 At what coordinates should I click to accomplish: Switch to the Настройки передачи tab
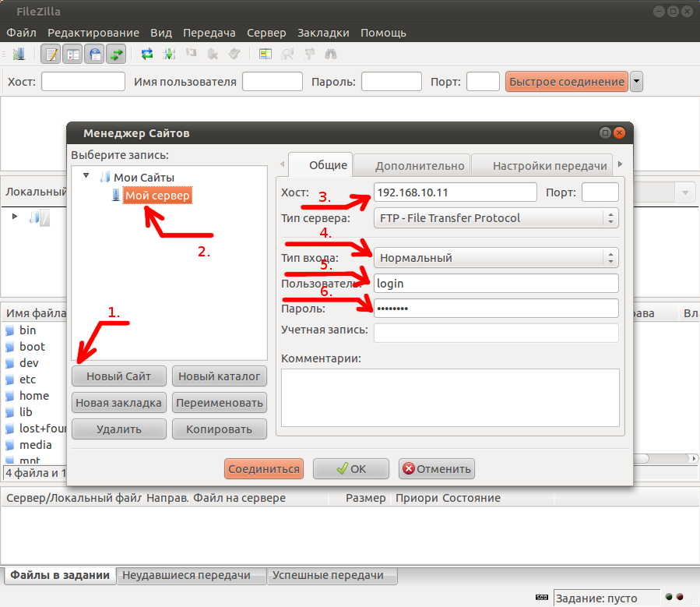(542, 166)
